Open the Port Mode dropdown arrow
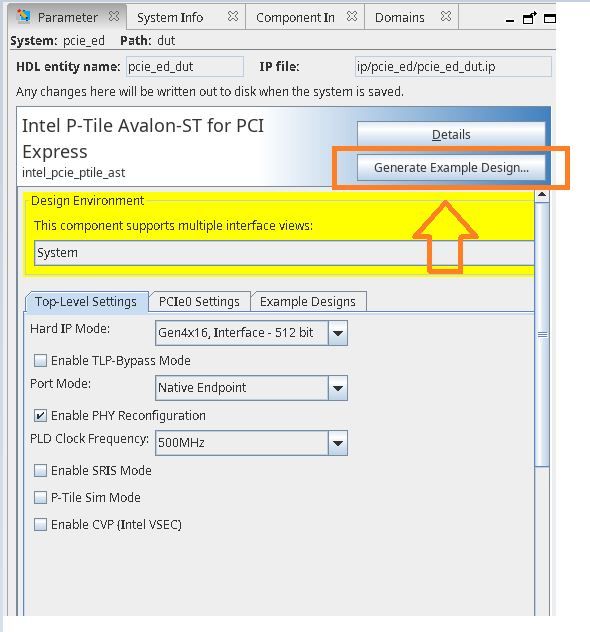590x632 pixels. pyautogui.click(x=338, y=388)
